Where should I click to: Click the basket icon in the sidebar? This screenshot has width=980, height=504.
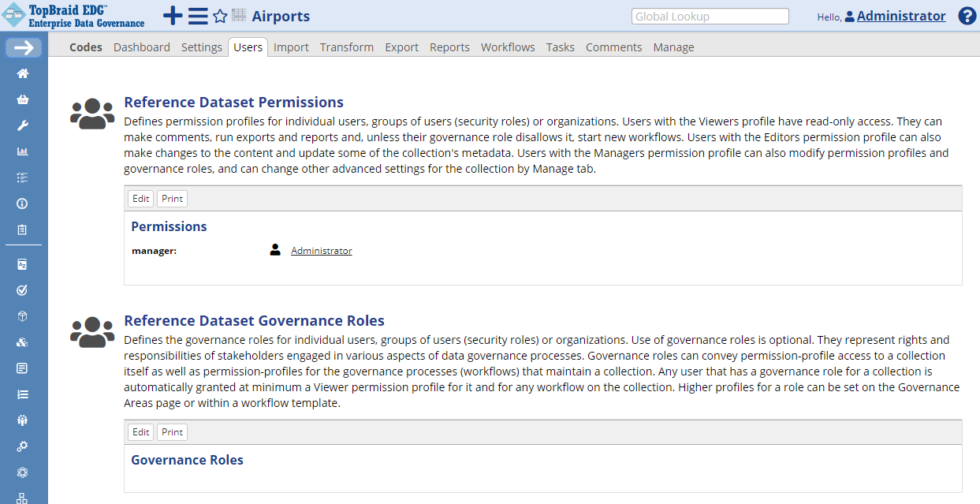pos(23,99)
